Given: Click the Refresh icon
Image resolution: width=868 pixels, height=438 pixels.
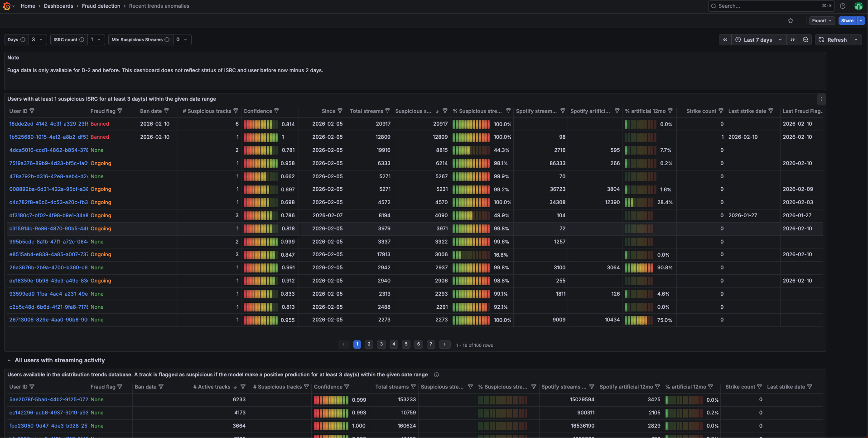Looking at the screenshot, I should tap(821, 39).
